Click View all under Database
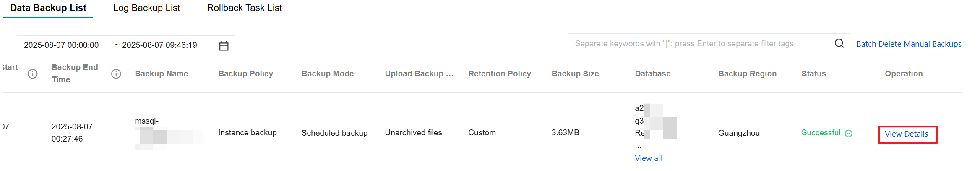The height and width of the screenshot is (171, 980). 648,158
